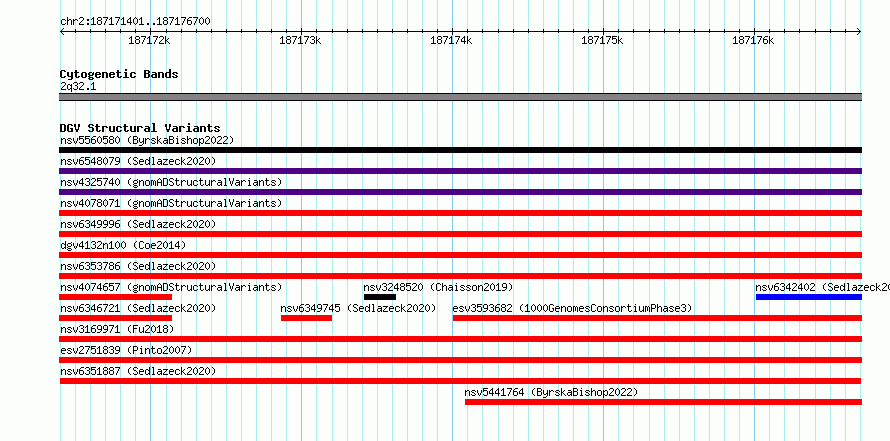Open the nsv3169971 (Fu2018) label
Viewport: 890px width, 441px height.
[x=117, y=329]
